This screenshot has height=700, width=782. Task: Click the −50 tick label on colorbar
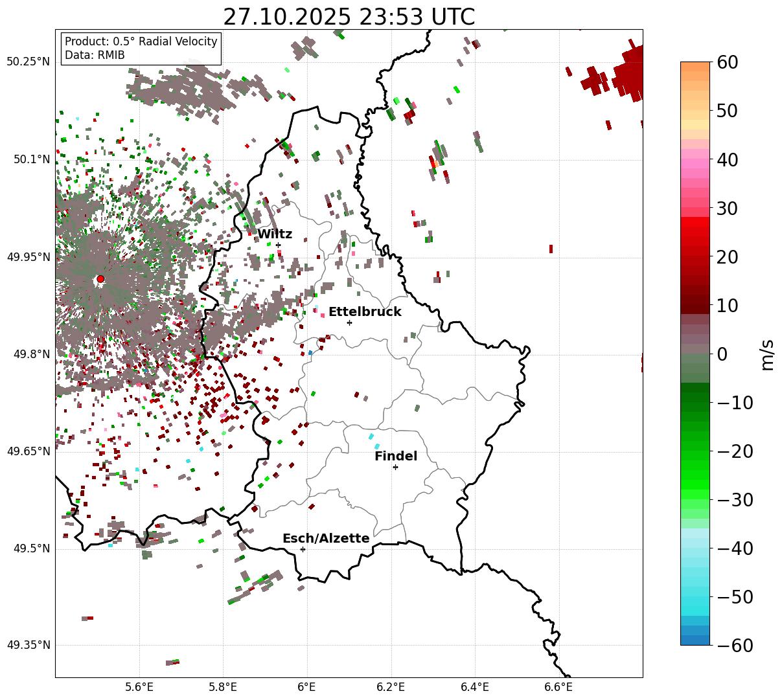(735, 596)
